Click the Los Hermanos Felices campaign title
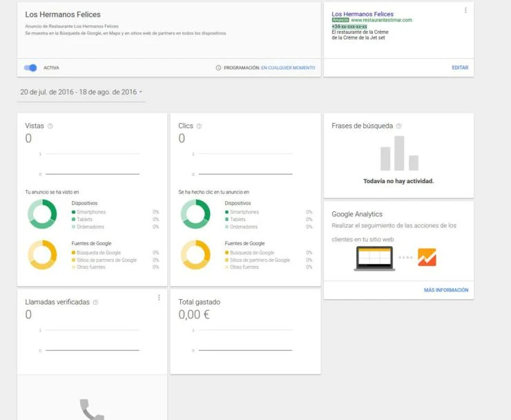The height and width of the screenshot is (420, 511). [63, 15]
